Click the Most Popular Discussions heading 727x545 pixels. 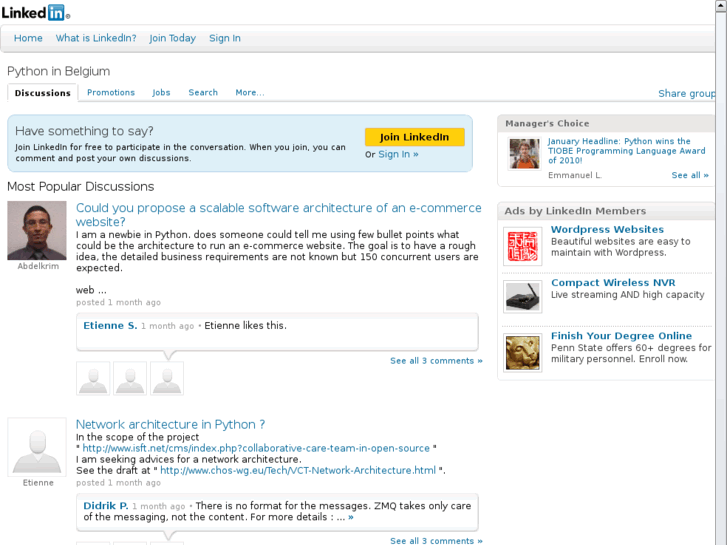tap(81, 186)
